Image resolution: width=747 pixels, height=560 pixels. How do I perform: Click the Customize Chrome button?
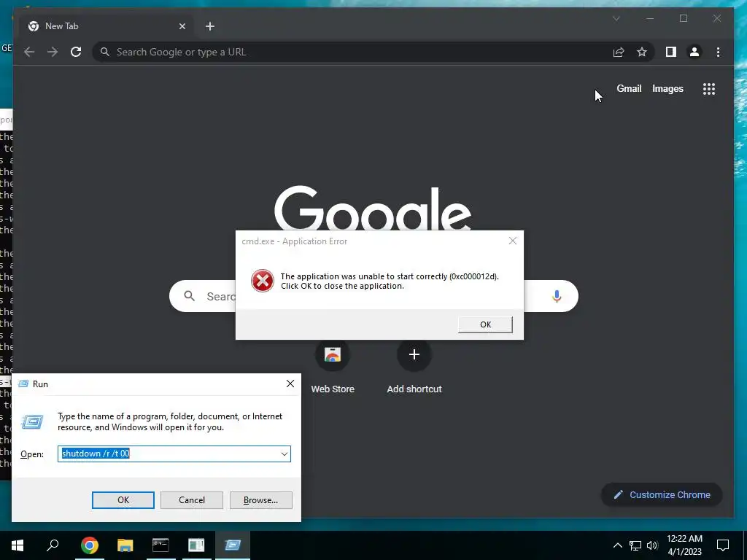[x=662, y=495]
